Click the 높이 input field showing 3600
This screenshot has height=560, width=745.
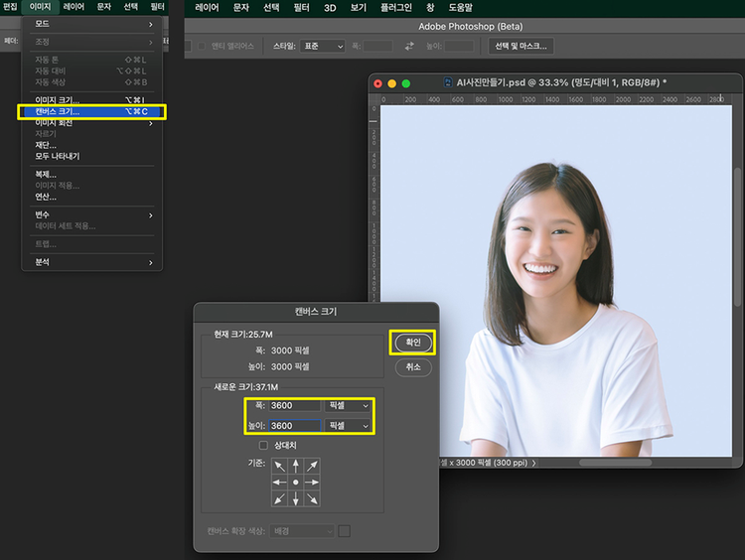[295, 425]
